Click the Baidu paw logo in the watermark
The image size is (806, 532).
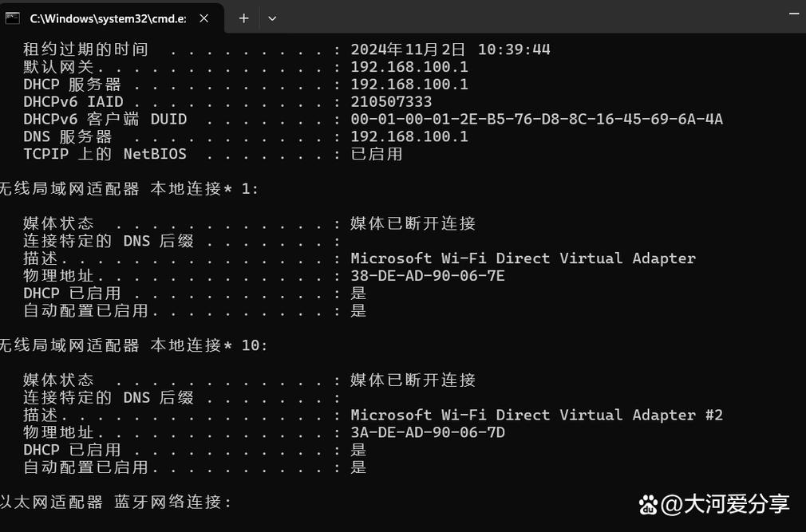(x=648, y=504)
